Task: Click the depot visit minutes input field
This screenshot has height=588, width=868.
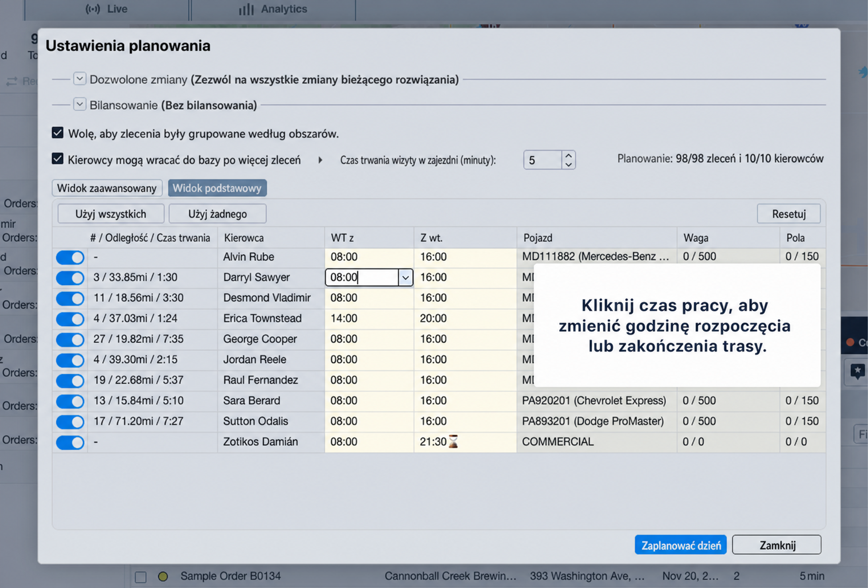Action: pos(542,160)
